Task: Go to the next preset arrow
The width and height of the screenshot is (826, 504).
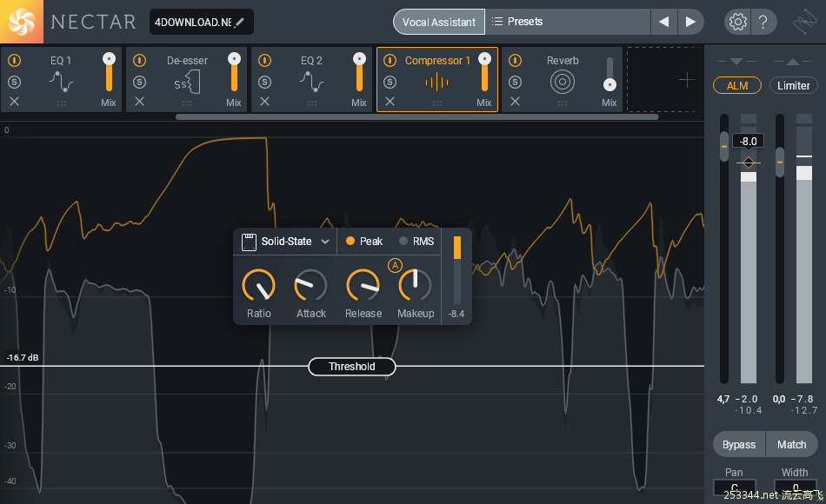Action: [690, 22]
